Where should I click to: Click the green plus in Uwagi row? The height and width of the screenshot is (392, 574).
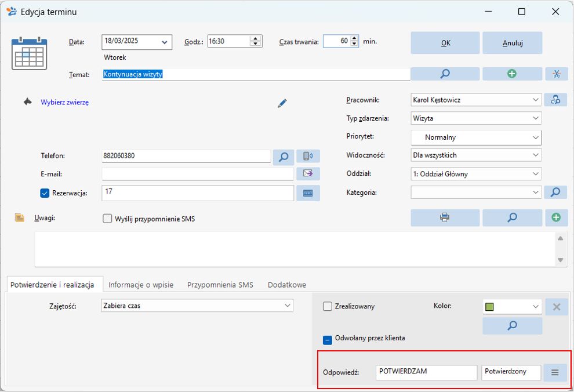point(556,217)
